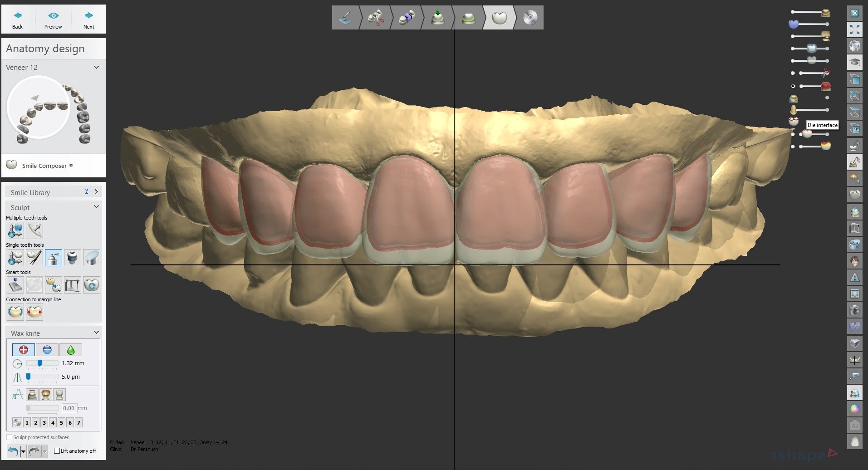Collapse the Sculpt section
The height and width of the screenshot is (470, 868).
point(96,207)
